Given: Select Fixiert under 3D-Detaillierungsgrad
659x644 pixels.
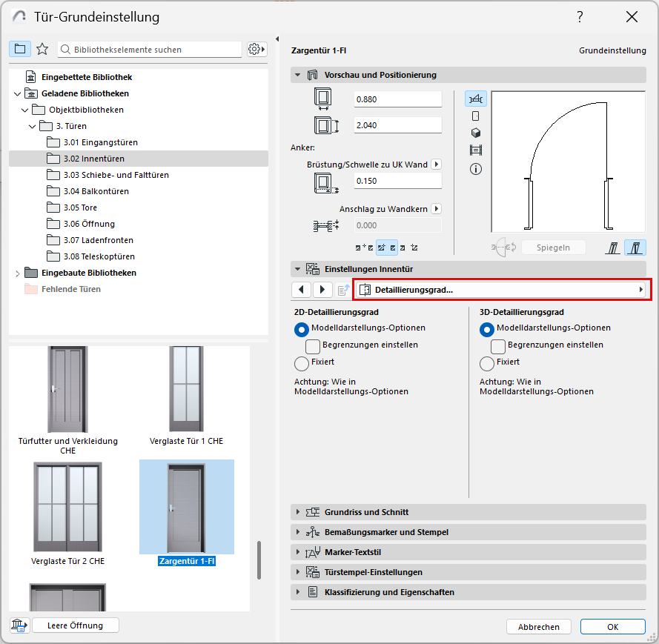Looking at the screenshot, I should [487, 363].
